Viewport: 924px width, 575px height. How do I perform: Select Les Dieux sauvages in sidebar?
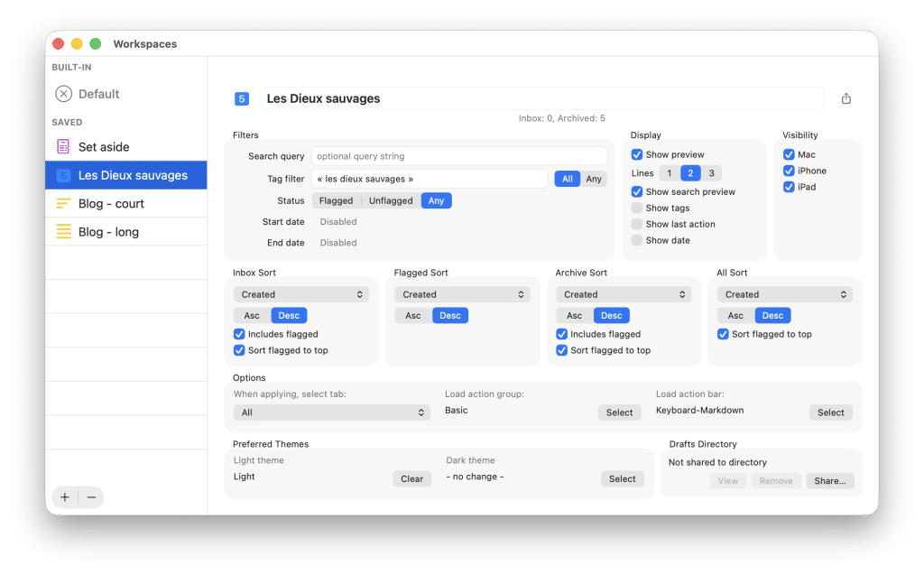[x=126, y=175]
